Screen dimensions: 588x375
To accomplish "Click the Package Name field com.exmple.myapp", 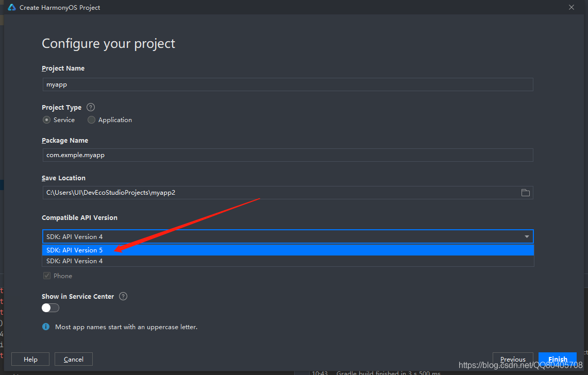I will coord(288,155).
